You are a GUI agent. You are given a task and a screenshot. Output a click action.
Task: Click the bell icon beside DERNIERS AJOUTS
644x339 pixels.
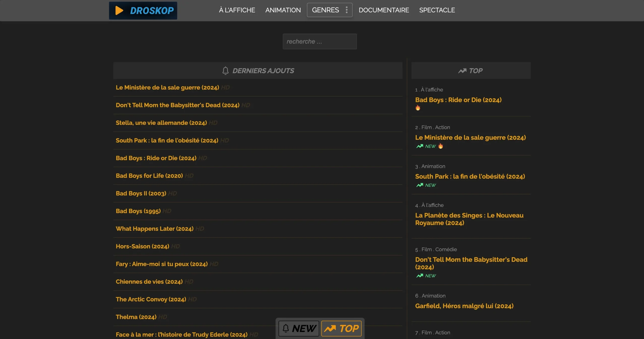225,71
